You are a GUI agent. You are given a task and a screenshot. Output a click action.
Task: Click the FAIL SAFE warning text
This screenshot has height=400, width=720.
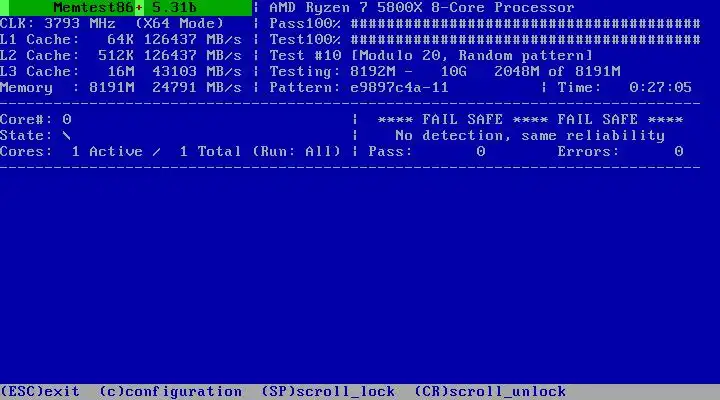pos(530,119)
